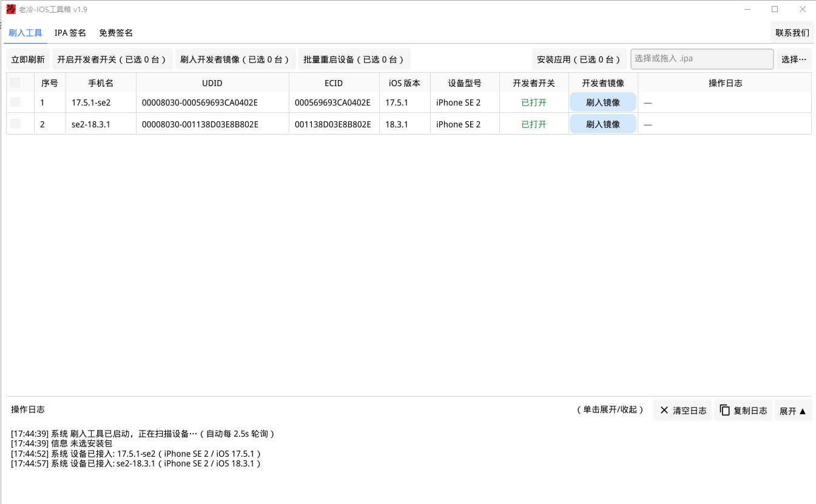This screenshot has height=504, width=816.
Task: Open the 免费签名 tab
Action: point(116,33)
